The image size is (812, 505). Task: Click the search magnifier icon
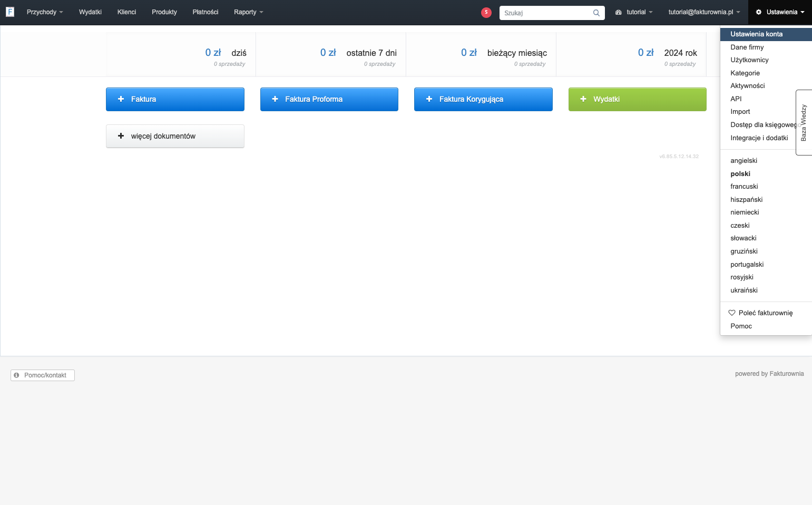596,13
